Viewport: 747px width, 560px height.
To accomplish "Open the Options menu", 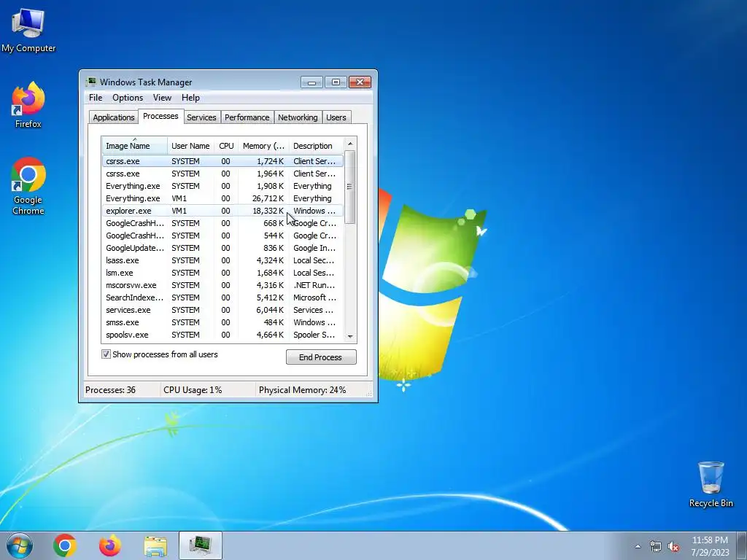I will click(x=128, y=98).
